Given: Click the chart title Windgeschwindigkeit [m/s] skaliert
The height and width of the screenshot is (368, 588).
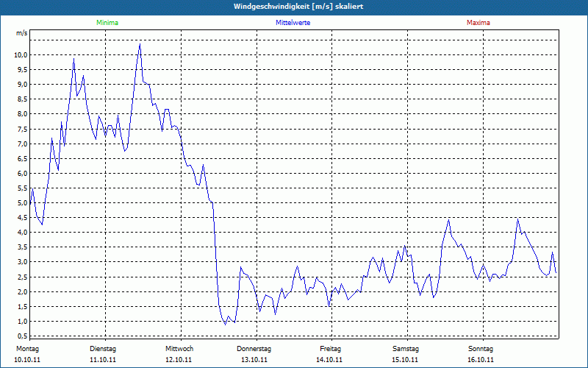Looking at the screenshot, I should pos(298,7).
